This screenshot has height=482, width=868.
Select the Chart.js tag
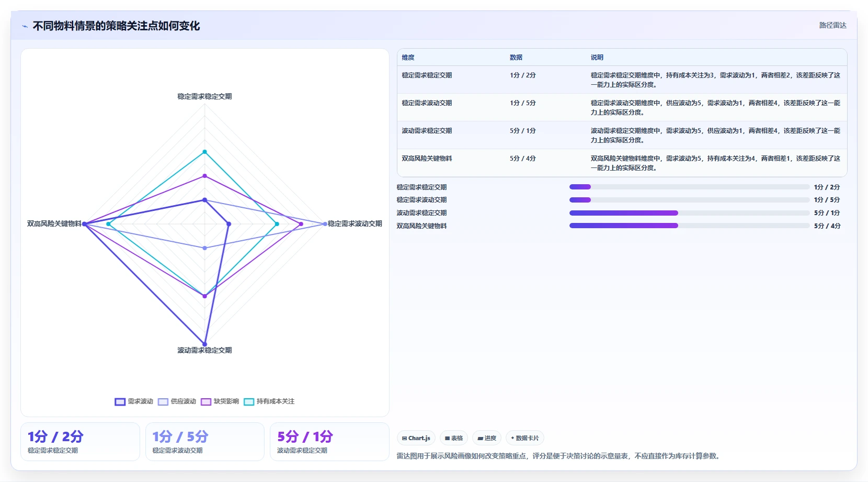pyautogui.click(x=416, y=438)
